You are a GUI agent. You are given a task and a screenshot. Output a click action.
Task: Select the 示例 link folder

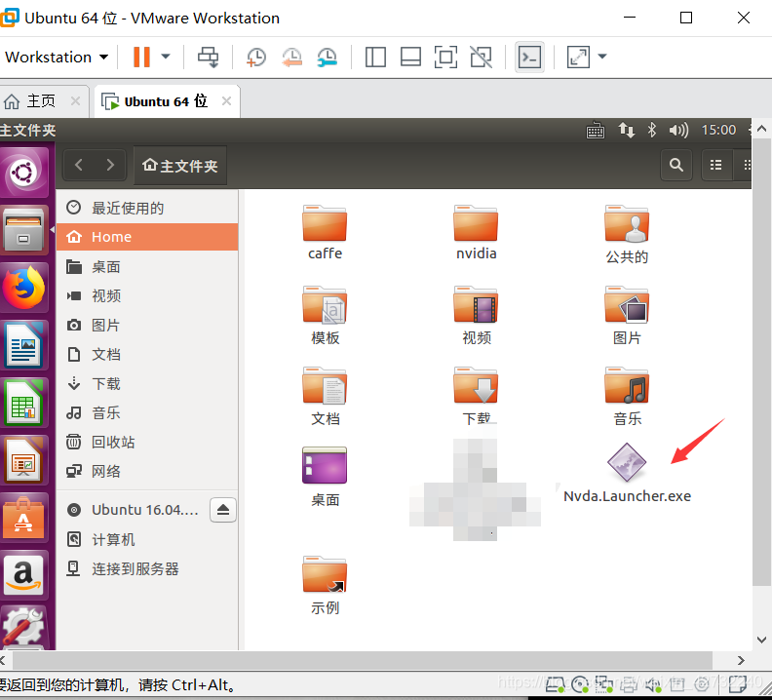click(325, 585)
